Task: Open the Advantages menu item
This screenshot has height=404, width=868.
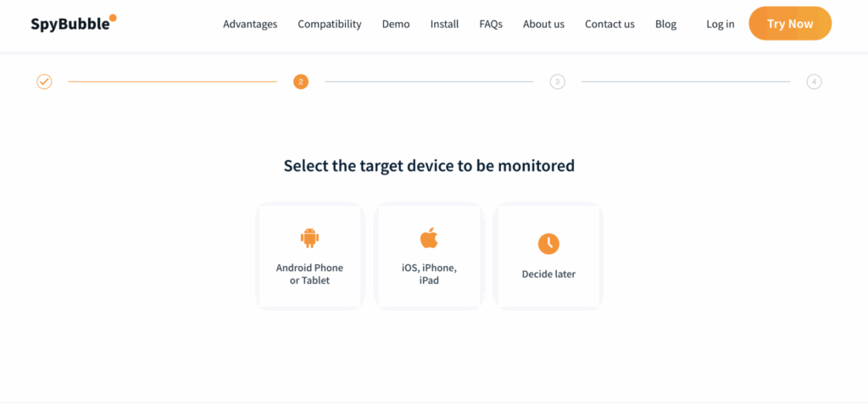Action: tap(250, 24)
